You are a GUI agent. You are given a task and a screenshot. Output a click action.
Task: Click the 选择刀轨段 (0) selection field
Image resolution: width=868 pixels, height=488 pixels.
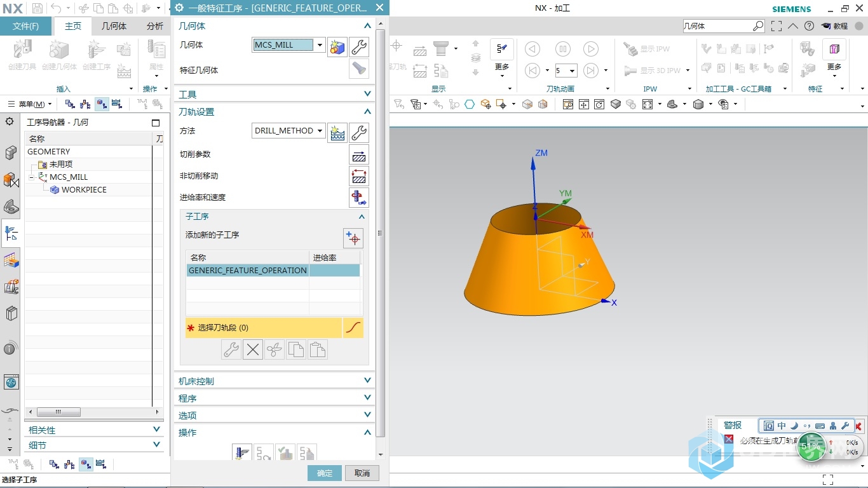click(x=264, y=328)
